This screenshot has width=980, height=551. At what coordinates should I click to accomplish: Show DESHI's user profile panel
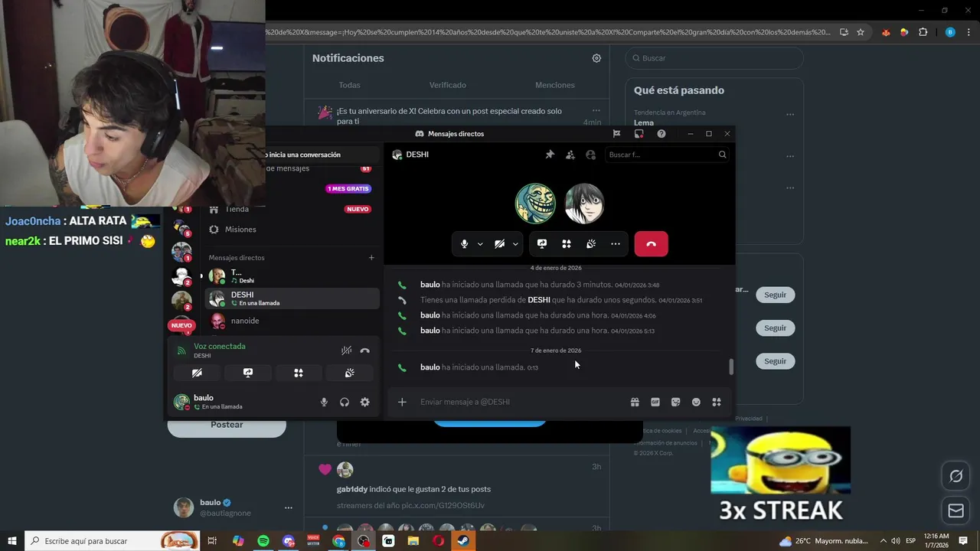tap(590, 155)
